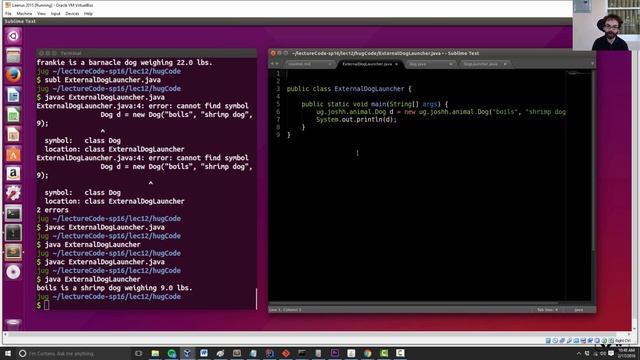Open the Tab Size selector in status bar
This screenshot has width=640, height=360.
[x=547, y=310]
